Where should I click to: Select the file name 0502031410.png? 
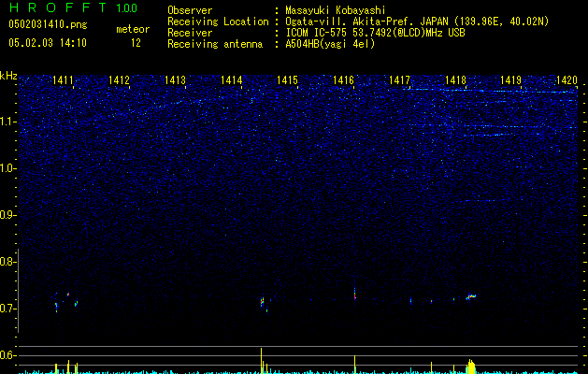[48, 24]
